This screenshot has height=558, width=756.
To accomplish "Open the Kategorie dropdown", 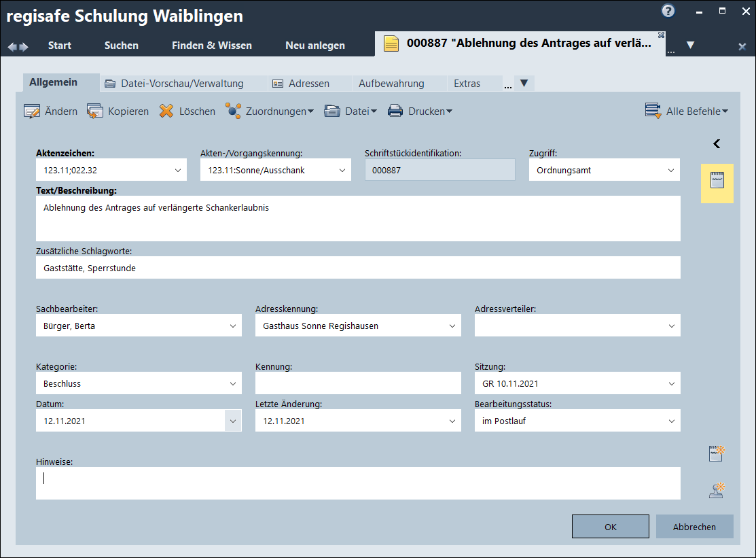I will tap(233, 384).
